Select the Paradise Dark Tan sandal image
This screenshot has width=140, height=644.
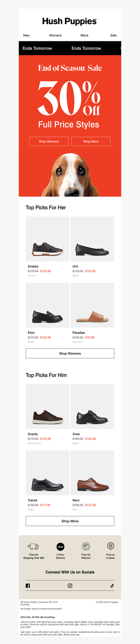pos(92,305)
